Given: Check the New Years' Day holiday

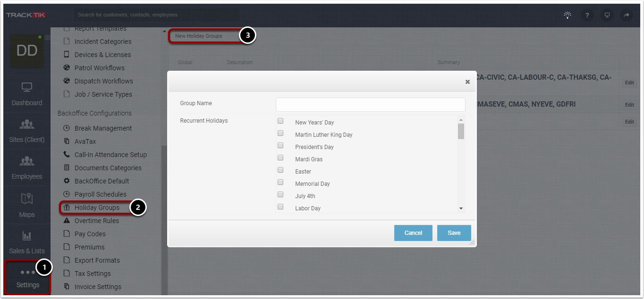Looking at the screenshot, I should click(280, 121).
